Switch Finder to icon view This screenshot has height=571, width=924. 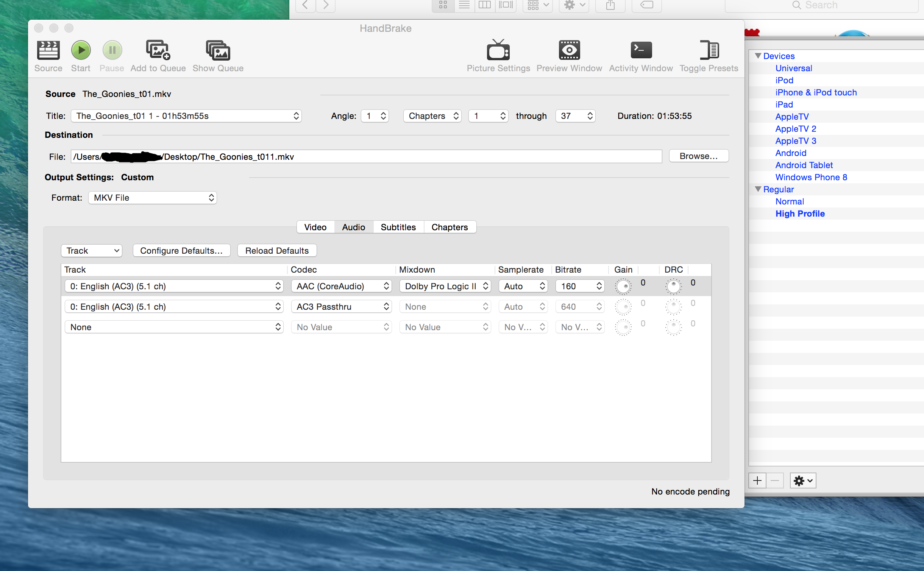coord(443,5)
